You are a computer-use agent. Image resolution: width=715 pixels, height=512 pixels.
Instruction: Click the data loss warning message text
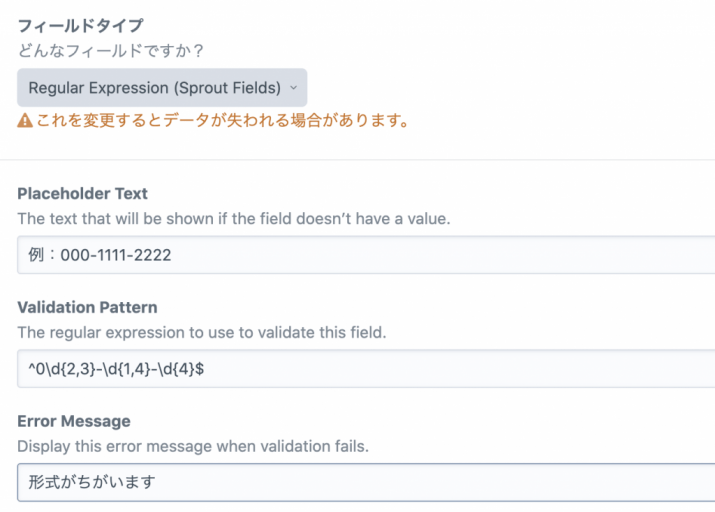pos(222,121)
